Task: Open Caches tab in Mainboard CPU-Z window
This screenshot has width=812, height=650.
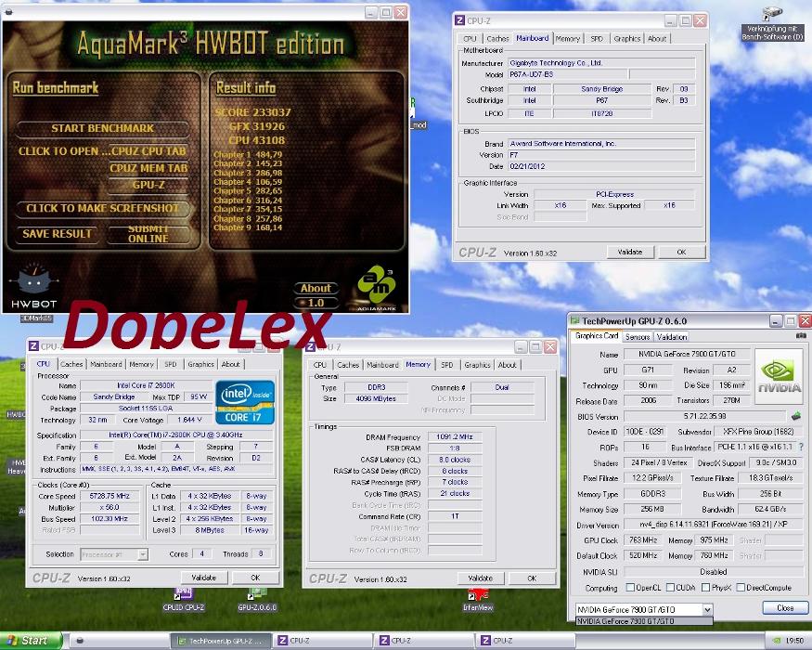Action: pos(497,38)
